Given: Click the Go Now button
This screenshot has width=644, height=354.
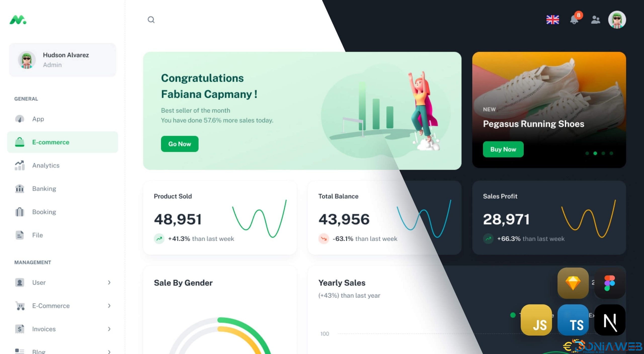Looking at the screenshot, I should 179,143.
